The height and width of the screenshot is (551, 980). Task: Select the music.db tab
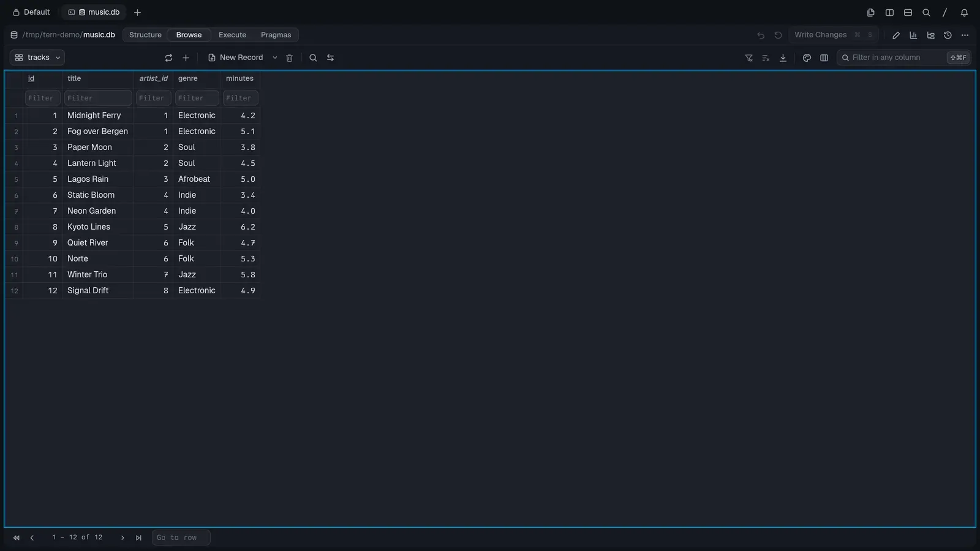(94, 12)
